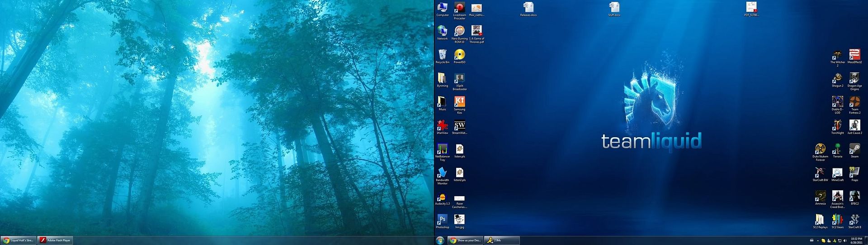The width and height of the screenshot is (868, 245).
Task: Open the StreamWat... shortcut
Action: click(x=459, y=127)
